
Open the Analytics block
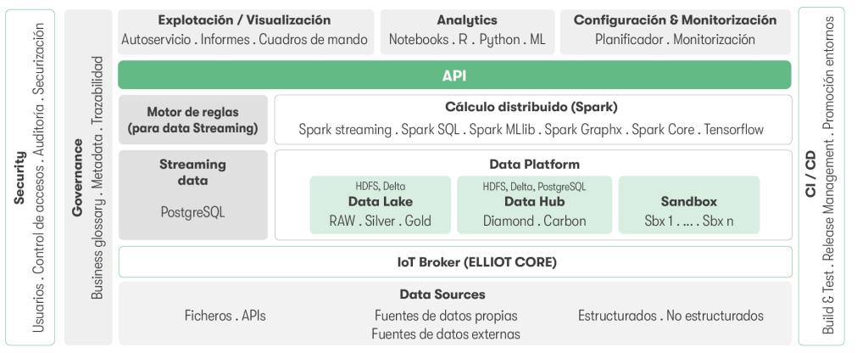coord(467,31)
